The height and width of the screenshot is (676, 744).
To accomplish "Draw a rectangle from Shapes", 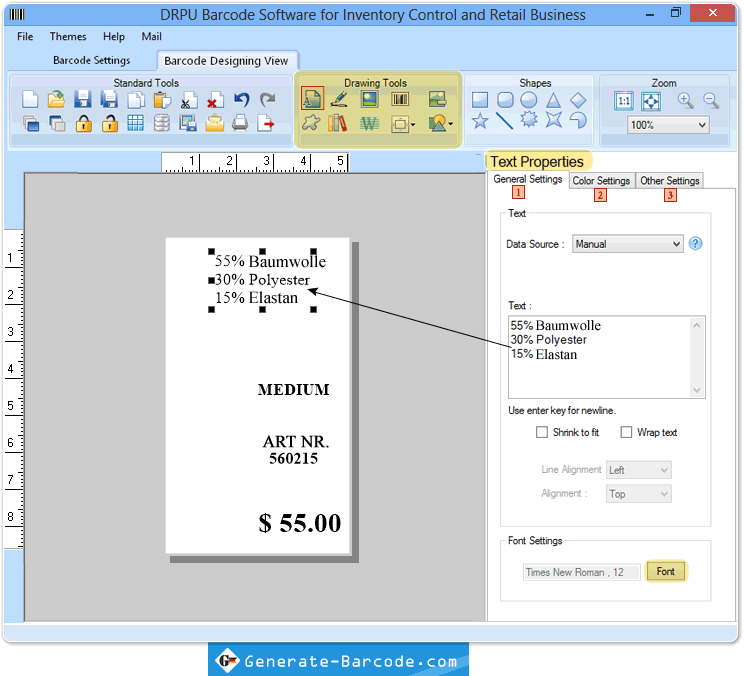I will pyautogui.click(x=480, y=100).
